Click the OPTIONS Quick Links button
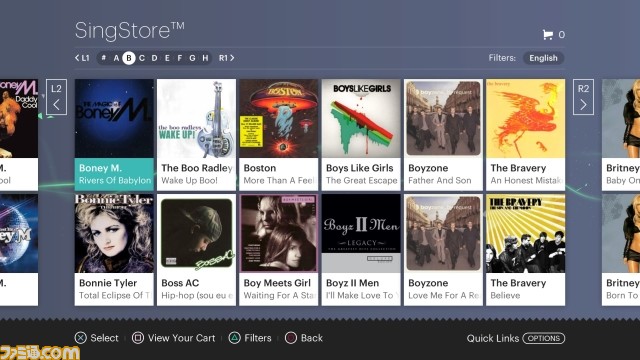640x360 pixels. point(544,338)
